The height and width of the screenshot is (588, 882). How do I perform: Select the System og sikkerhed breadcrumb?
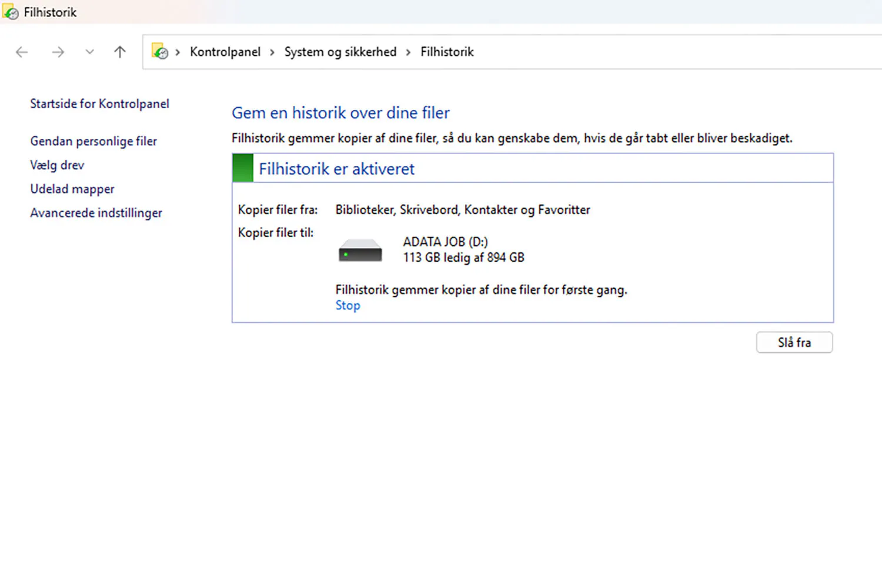click(x=340, y=52)
